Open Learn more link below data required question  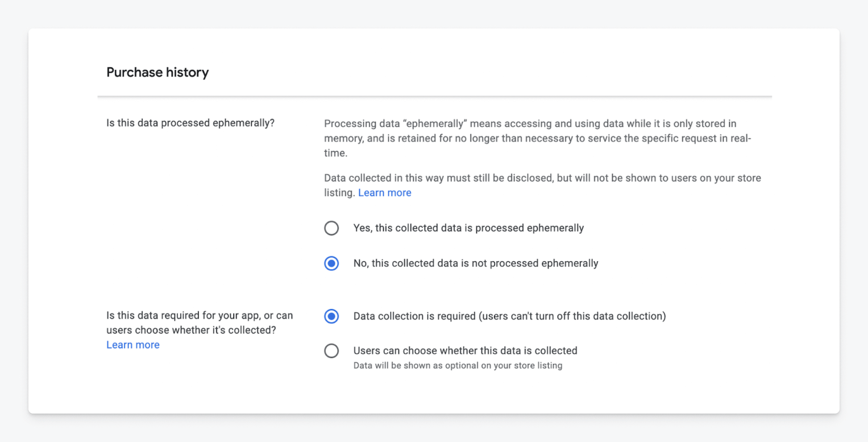[133, 345]
